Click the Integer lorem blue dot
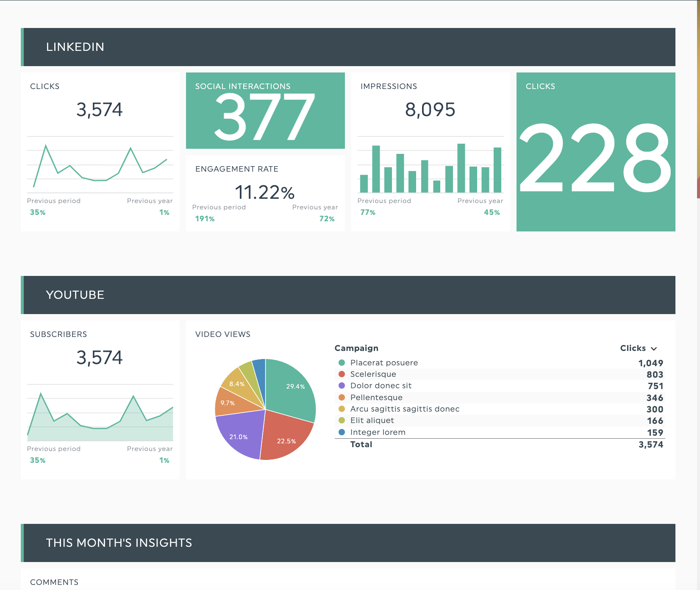 click(x=342, y=432)
